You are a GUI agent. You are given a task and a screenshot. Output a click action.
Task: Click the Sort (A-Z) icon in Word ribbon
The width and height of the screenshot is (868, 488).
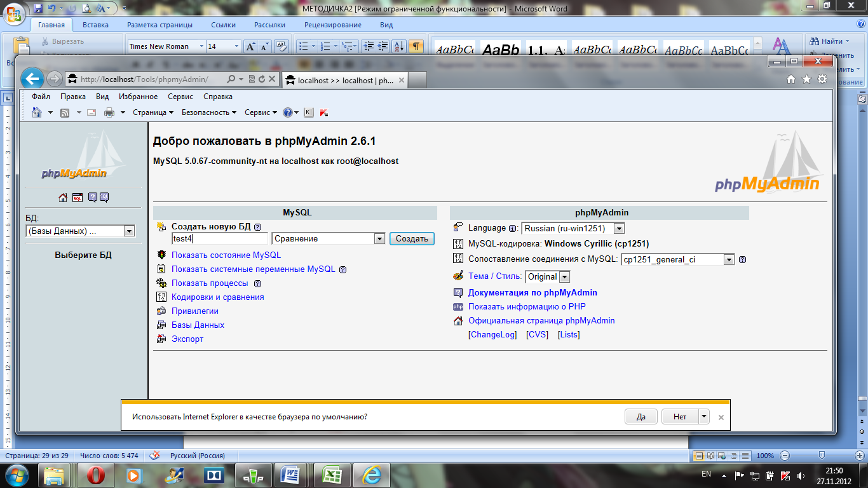[x=399, y=46]
